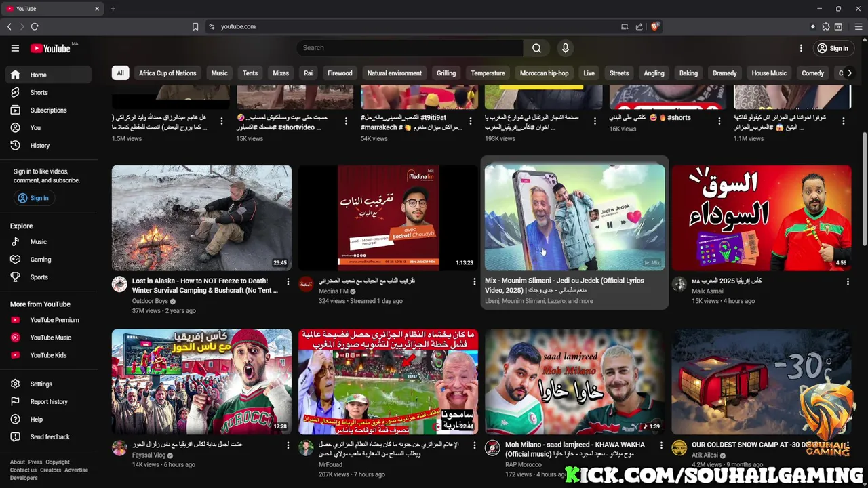Image resolution: width=868 pixels, height=488 pixels.
Task: Open options menu for Malk Asmail video
Action: (848, 281)
